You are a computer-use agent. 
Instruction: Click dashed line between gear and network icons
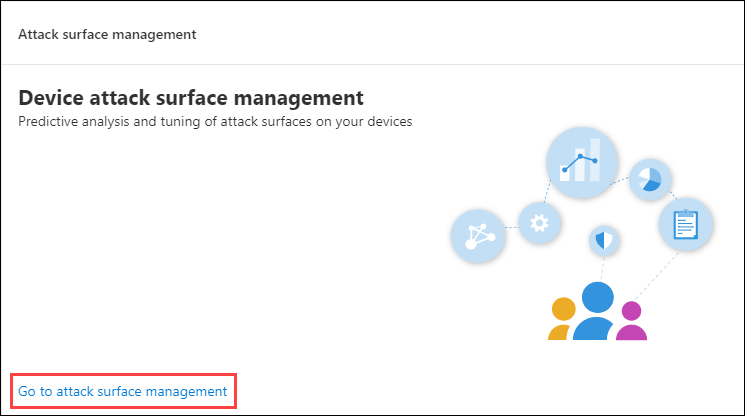click(x=511, y=227)
